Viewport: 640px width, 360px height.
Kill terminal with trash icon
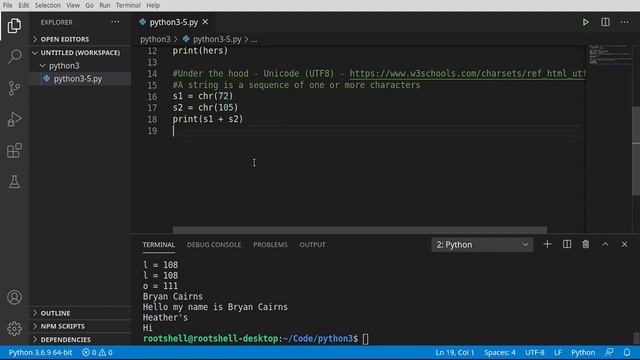tap(586, 244)
